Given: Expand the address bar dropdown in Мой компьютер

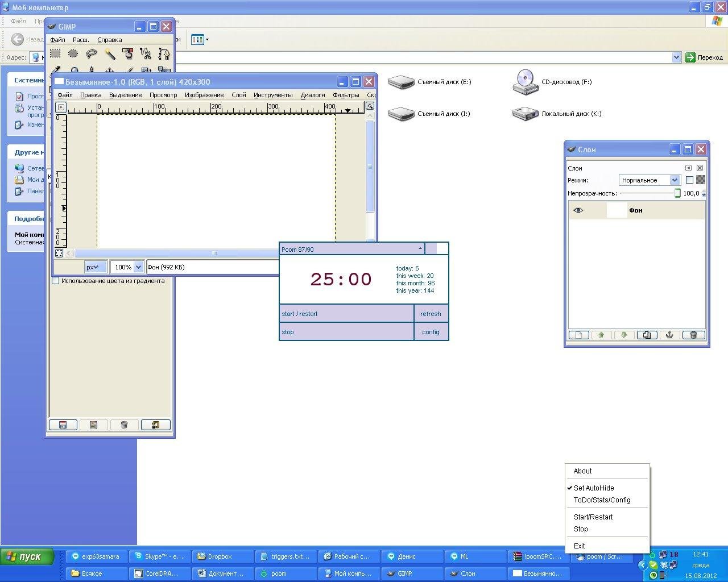Looking at the screenshot, I should click(x=676, y=57).
